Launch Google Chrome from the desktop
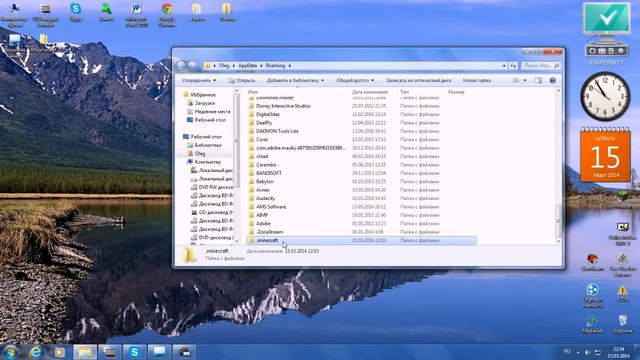Viewport: 640px width, 360px height. [x=167, y=15]
